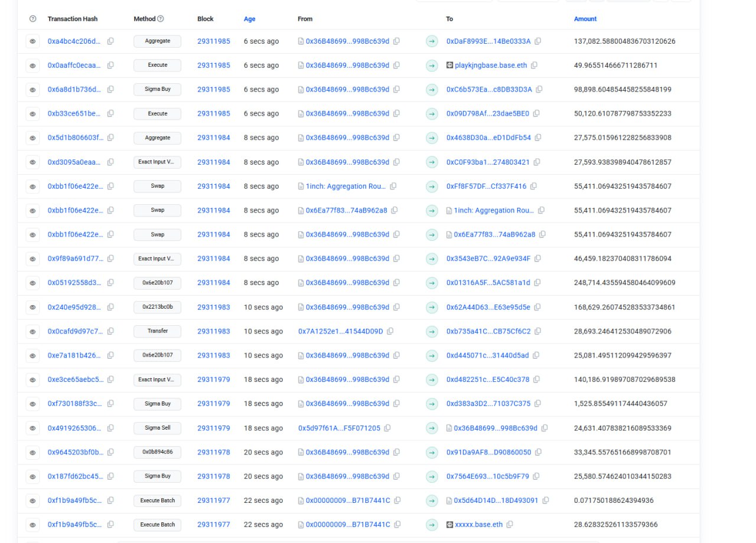Copy transaction hash 0x240e95d928
The height and width of the screenshot is (543, 756).
tap(110, 308)
